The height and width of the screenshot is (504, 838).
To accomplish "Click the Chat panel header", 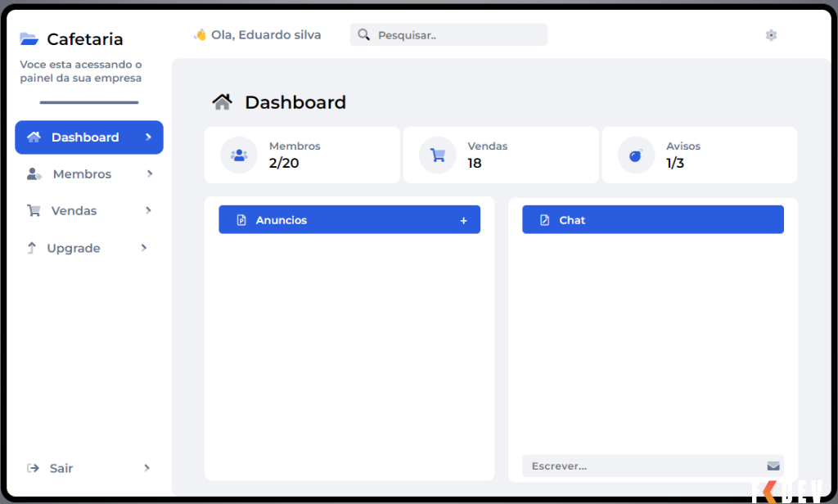I will pyautogui.click(x=652, y=219).
